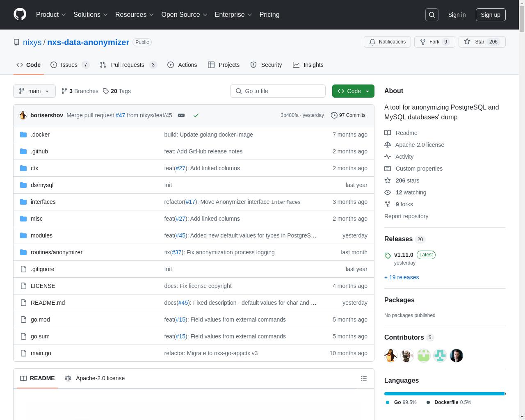Open Activity link in About
525x420 pixels.
[x=399, y=157]
